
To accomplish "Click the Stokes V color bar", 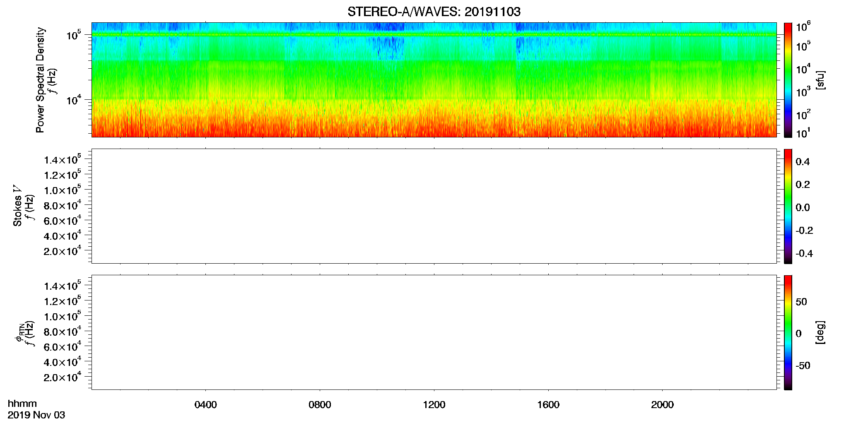I will pyautogui.click(x=788, y=206).
